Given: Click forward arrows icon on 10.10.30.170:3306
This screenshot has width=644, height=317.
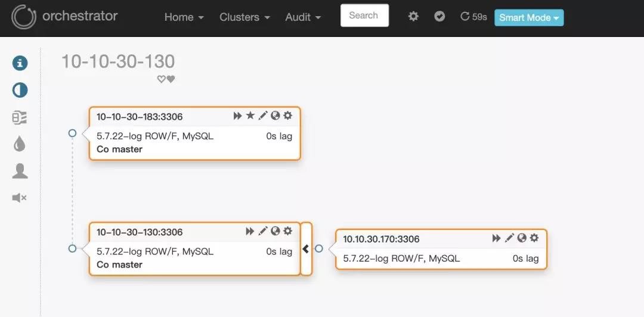Looking at the screenshot, I should click(496, 238).
